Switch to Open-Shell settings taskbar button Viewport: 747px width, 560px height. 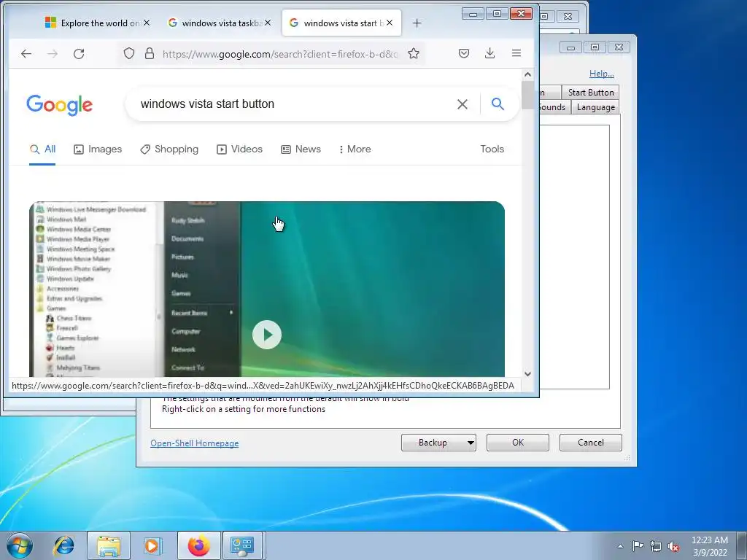[x=242, y=545]
